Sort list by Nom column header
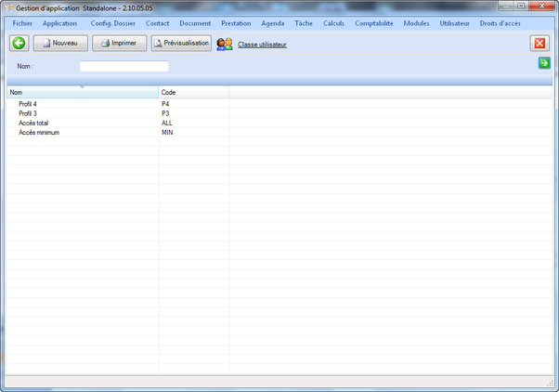The height and width of the screenshot is (392, 559). tap(82, 93)
